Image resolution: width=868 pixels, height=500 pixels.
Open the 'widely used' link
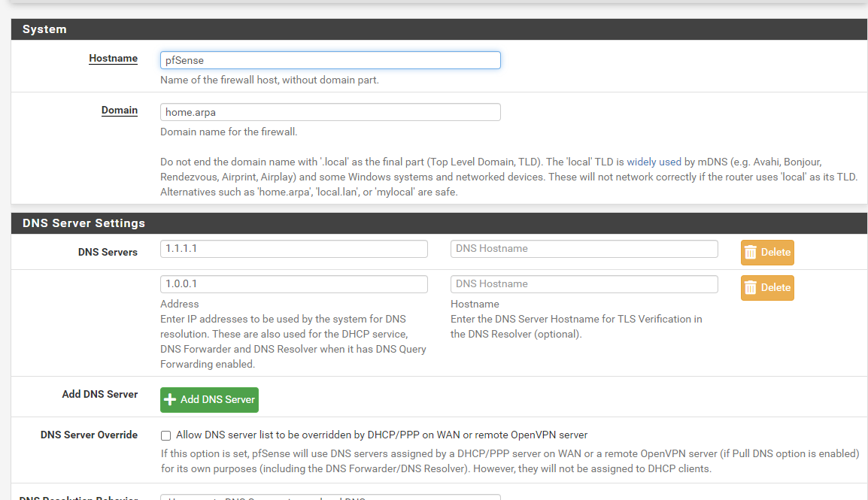tap(654, 162)
